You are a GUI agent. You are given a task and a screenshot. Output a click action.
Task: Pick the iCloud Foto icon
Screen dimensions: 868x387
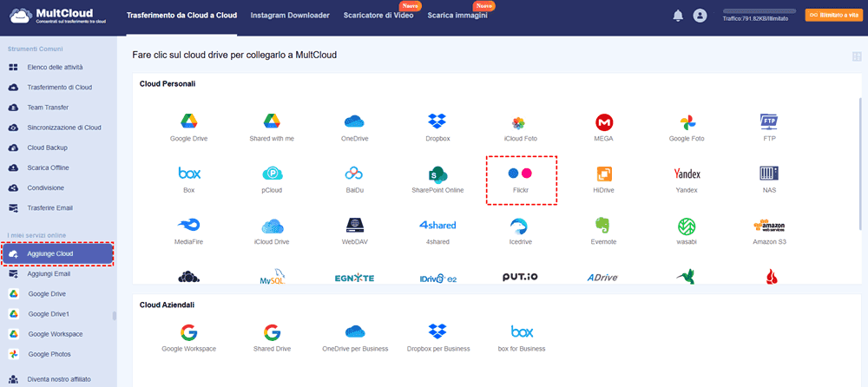(519, 122)
